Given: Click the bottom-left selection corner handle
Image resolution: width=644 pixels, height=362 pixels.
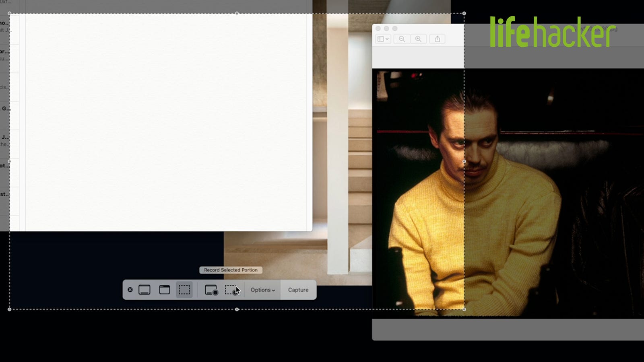Looking at the screenshot, I should (10, 309).
